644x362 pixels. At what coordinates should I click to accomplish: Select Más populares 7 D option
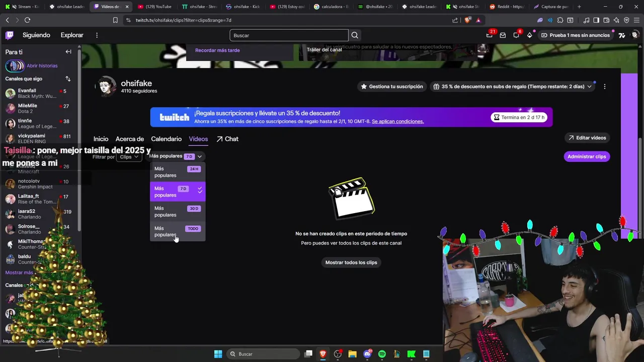(x=178, y=192)
